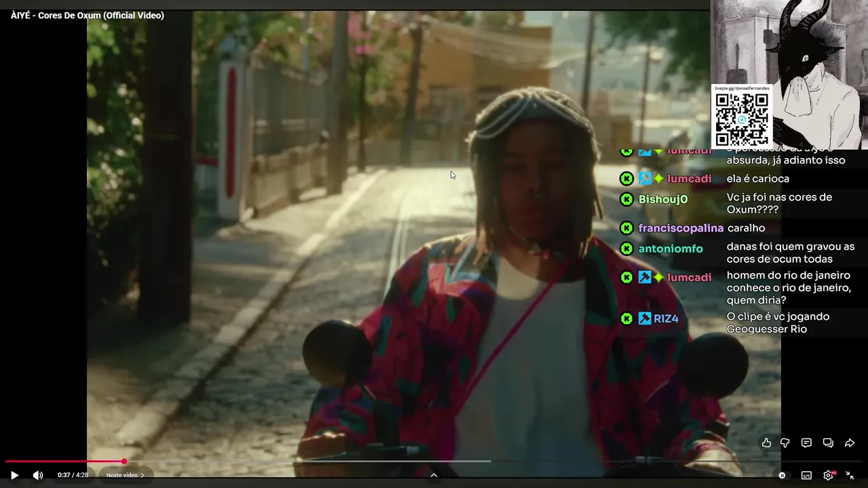This screenshot has width=868, height=488.
Task: Click message "Vc ja foi nas cores de Oxum????"
Action: [x=779, y=203]
